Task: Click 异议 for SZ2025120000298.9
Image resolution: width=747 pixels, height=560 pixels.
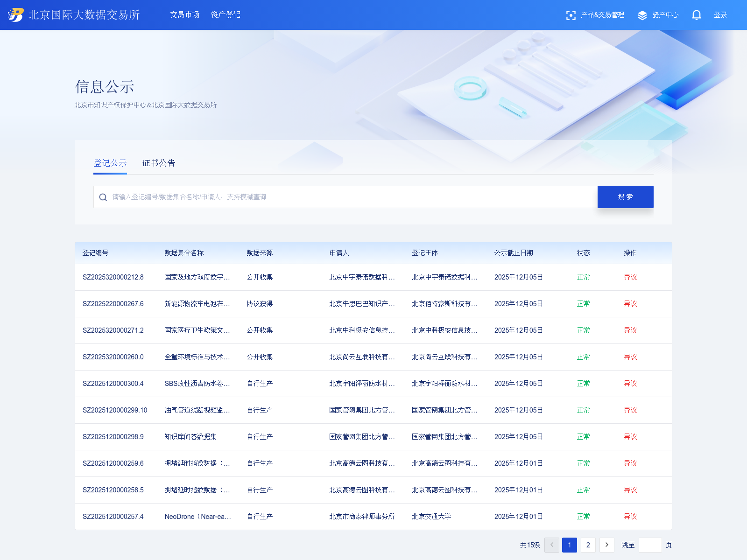Action: [x=630, y=437]
